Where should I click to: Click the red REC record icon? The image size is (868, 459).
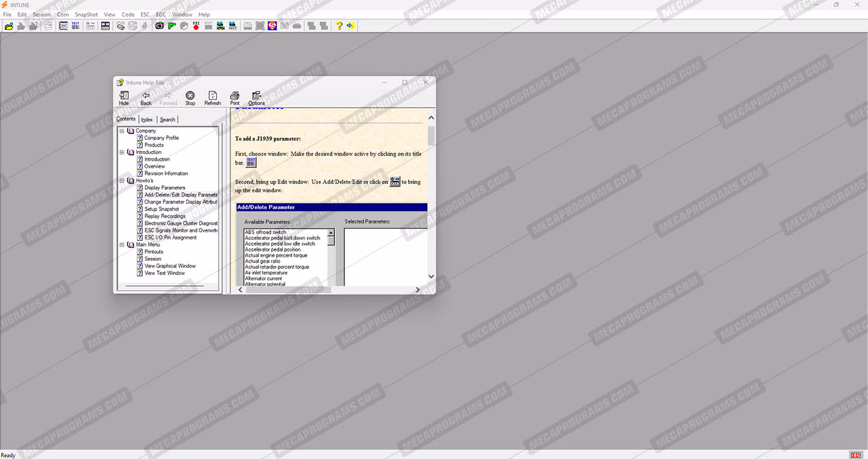[196, 26]
